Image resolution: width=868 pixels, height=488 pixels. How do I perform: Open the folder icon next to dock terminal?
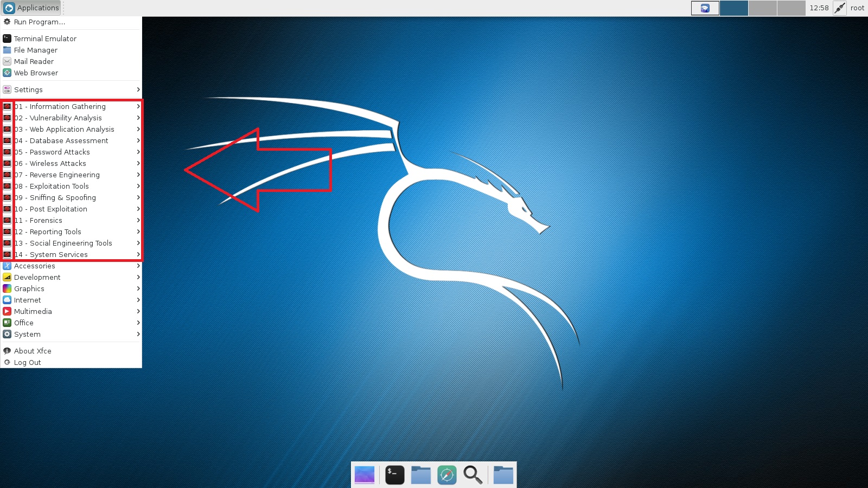(x=421, y=474)
